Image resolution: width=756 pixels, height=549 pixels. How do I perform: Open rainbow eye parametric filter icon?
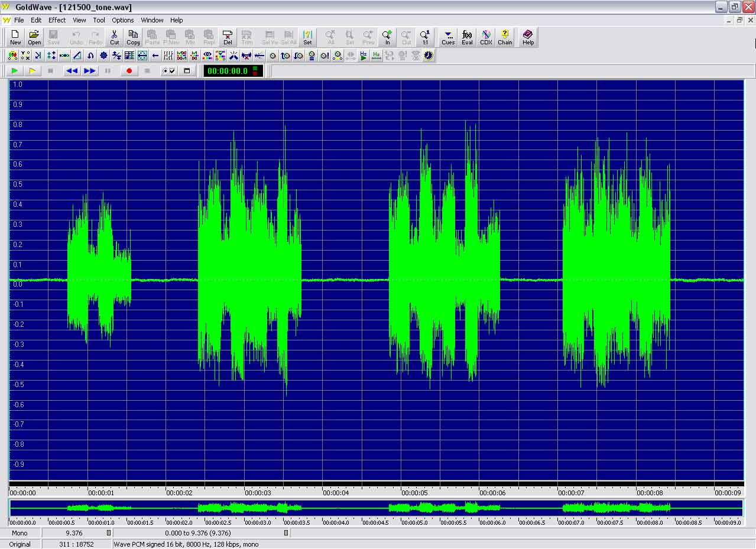(207, 56)
